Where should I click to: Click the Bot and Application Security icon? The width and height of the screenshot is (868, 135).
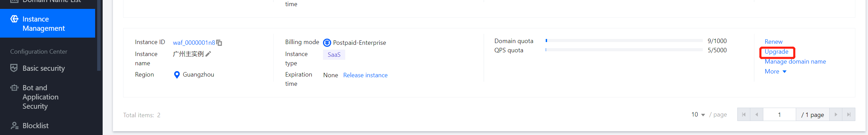click(14, 88)
